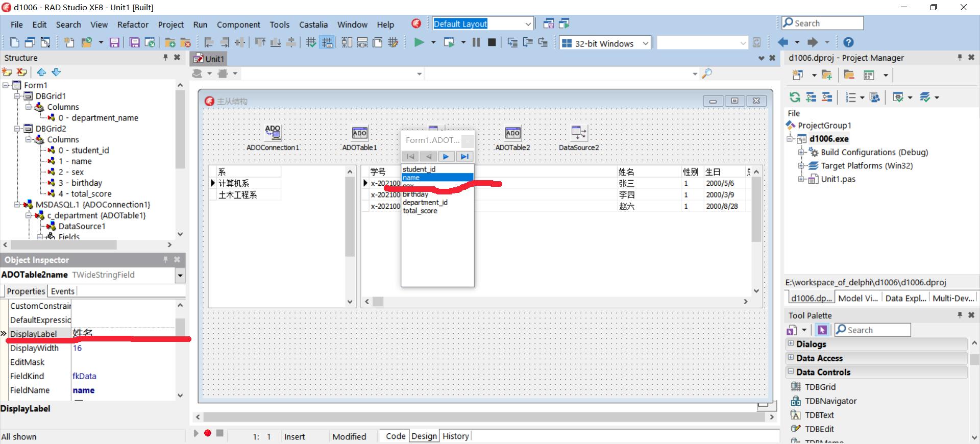Switch to the Data Expl... tab
The height and width of the screenshot is (444, 980).
coord(905,298)
